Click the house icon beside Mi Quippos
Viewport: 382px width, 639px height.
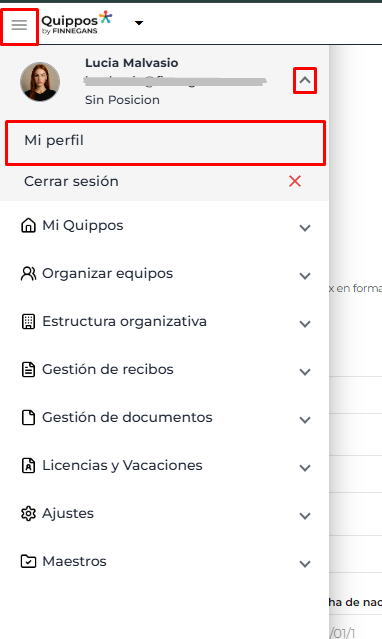tap(28, 225)
